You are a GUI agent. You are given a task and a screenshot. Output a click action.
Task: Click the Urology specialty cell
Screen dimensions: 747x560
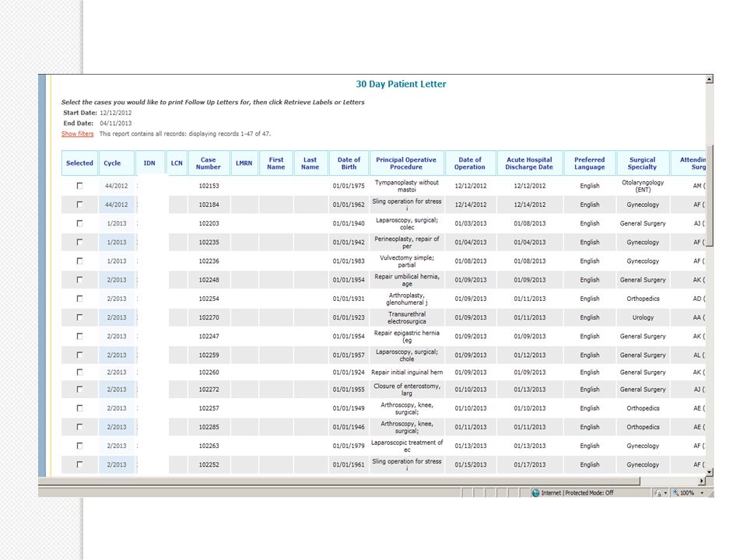coord(643,317)
